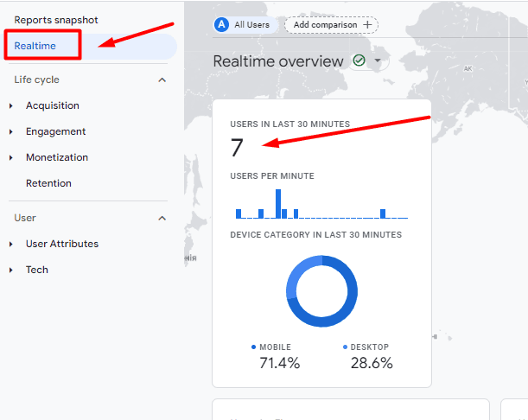Expand the Tech triangle
The width and height of the screenshot is (528, 420).
tap(11, 270)
